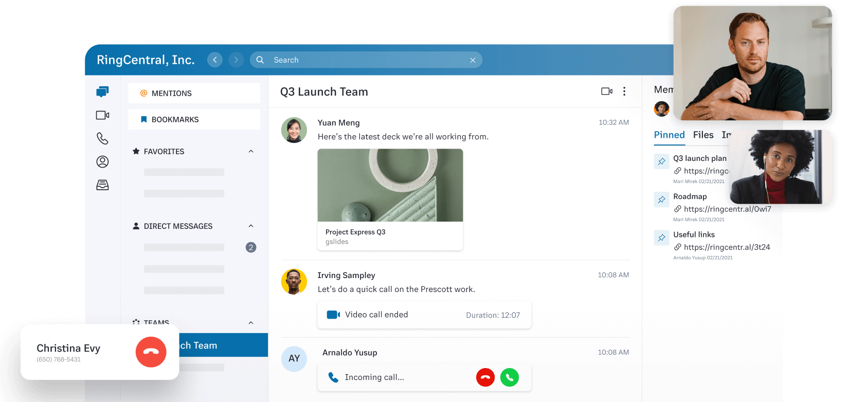Viewport: 868px width, 402px height.
Task: Switch to the Files tab
Action: pyautogui.click(x=703, y=135)
